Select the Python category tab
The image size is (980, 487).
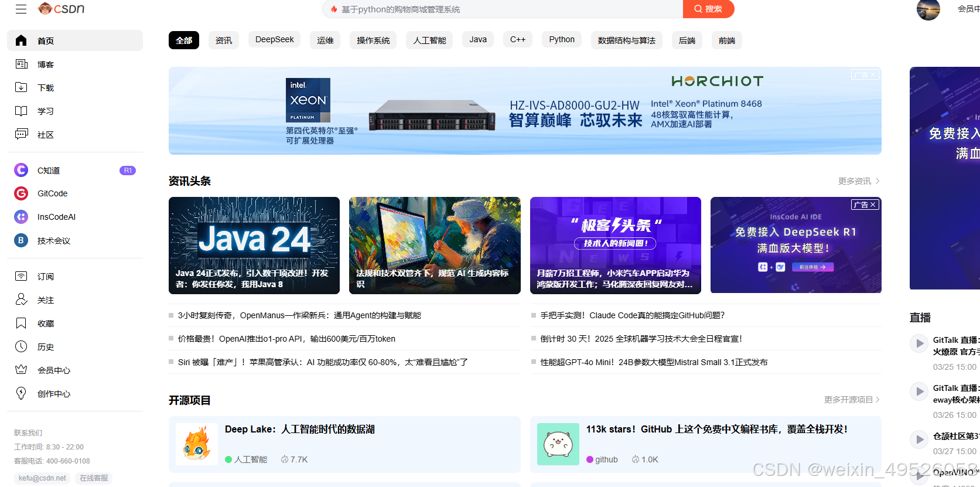pos(562,39)
